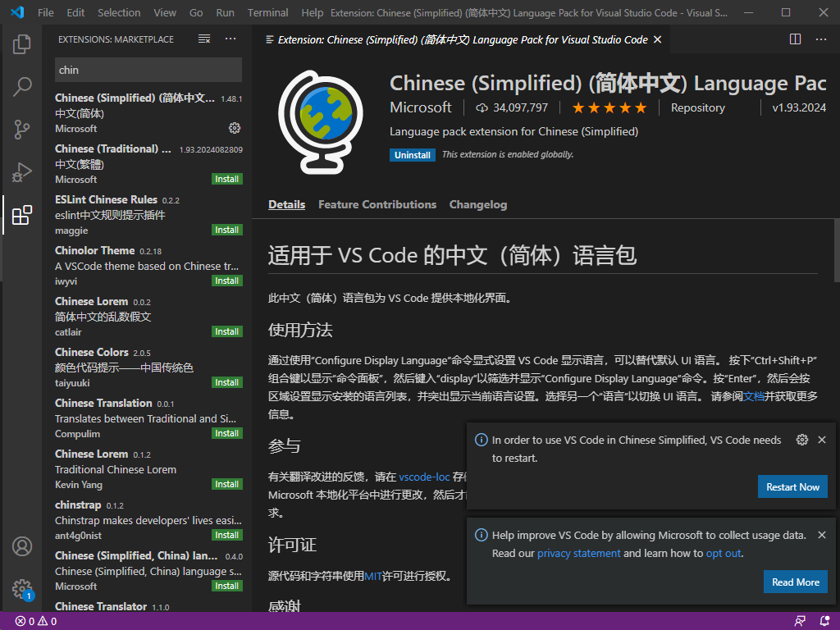
Task: Clear extensions search results icon
Action: pyautogui.click(x=204, y=39)
